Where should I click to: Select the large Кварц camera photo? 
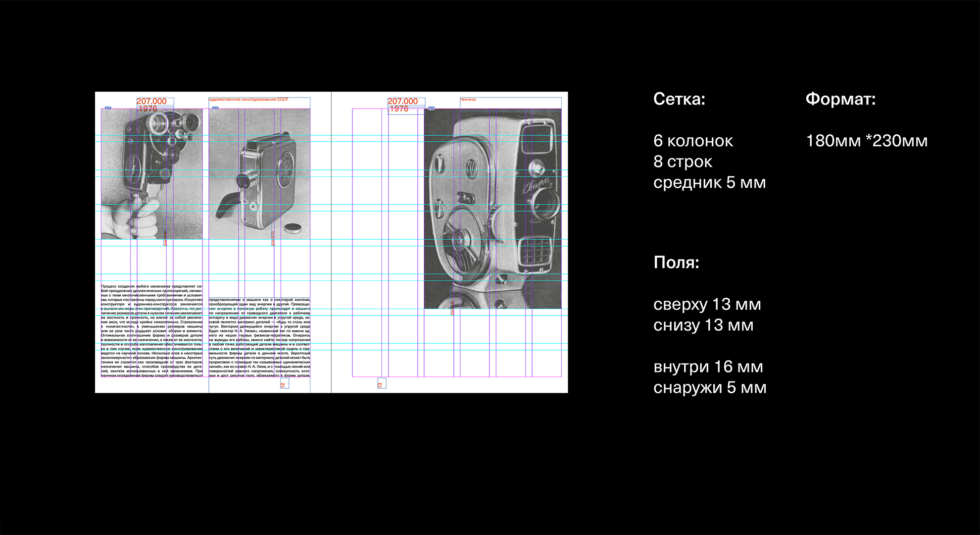(492, 208)
